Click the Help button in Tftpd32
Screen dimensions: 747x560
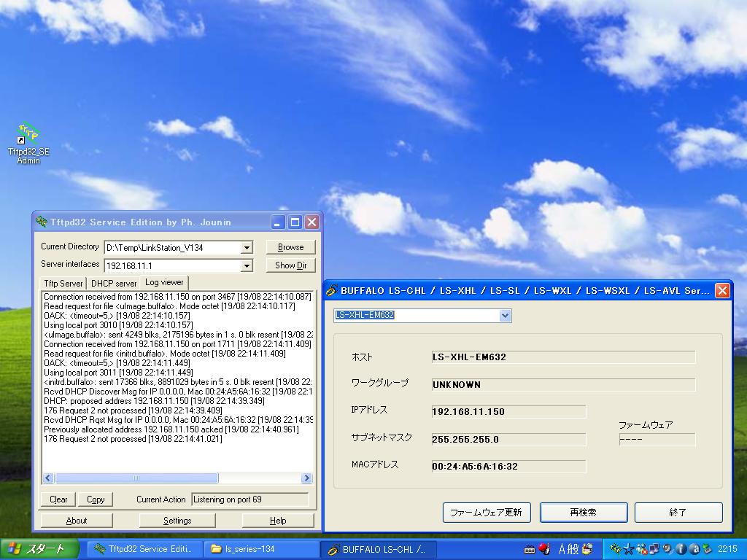point(278,521)
